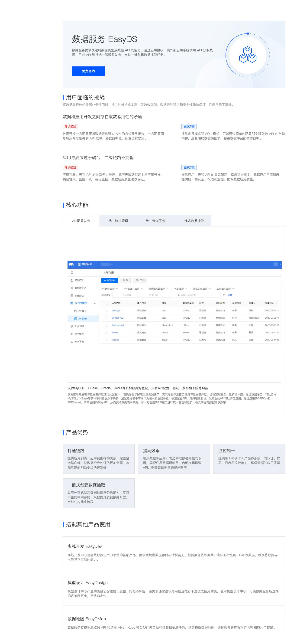This screenshot has width=297, height=644.
Task: Open the hbasecloud API link
Action: 118,325
